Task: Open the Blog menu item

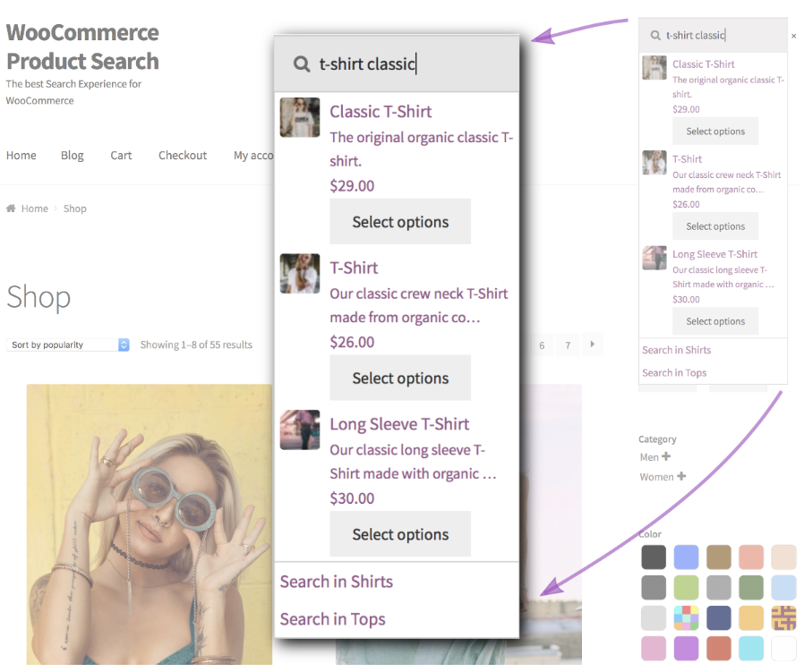Action: click(x=73, y=156)
